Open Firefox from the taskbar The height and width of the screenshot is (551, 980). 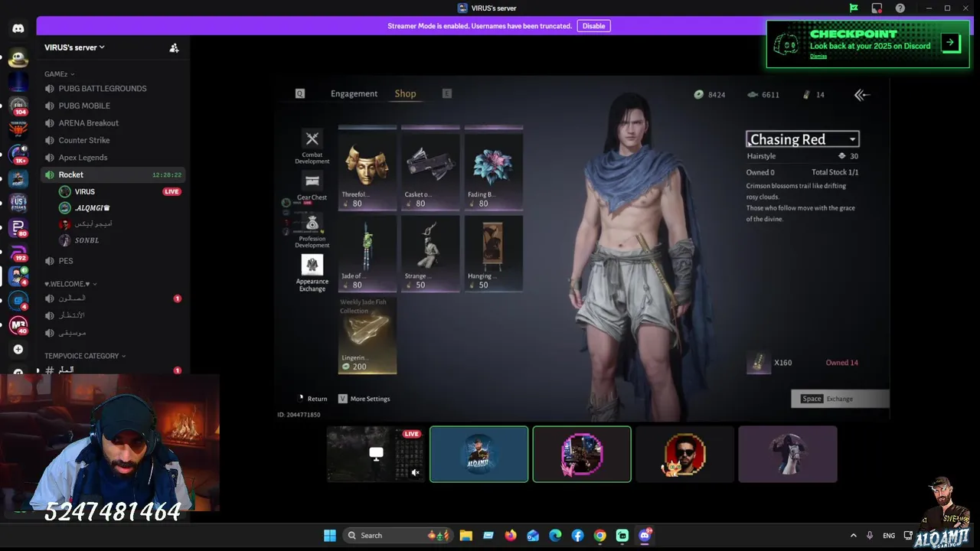[511, 536]
